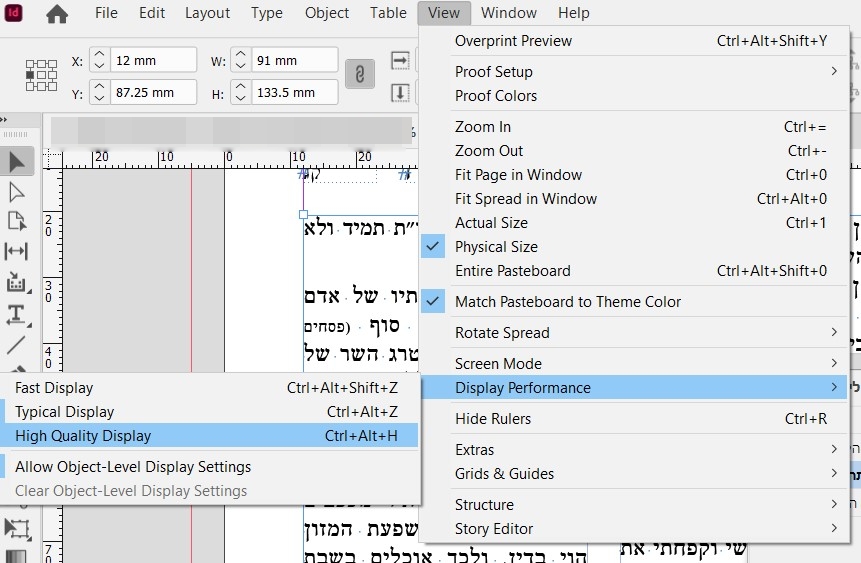This screenshot has width=861, height=563.
Task: Choose Fit Page in Window
Action: (x=634, y=175)
